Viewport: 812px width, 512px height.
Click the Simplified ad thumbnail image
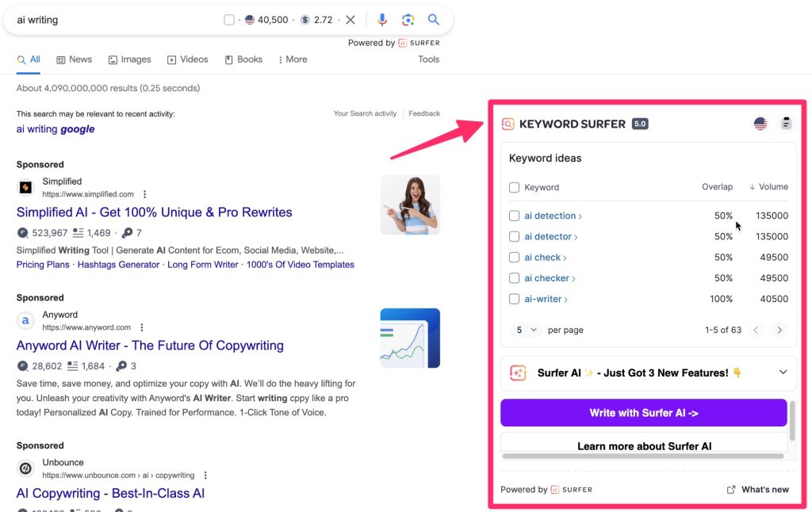coord(410,205)
